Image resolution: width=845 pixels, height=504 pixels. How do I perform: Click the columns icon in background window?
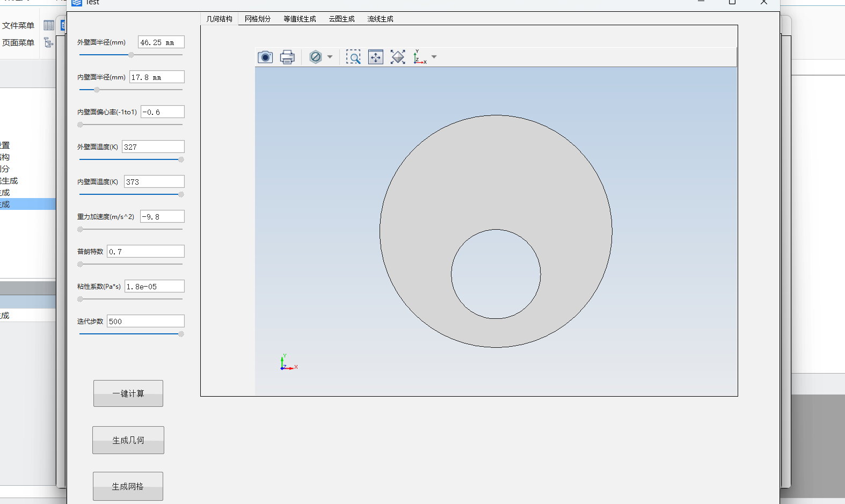(x=49, y=25)
